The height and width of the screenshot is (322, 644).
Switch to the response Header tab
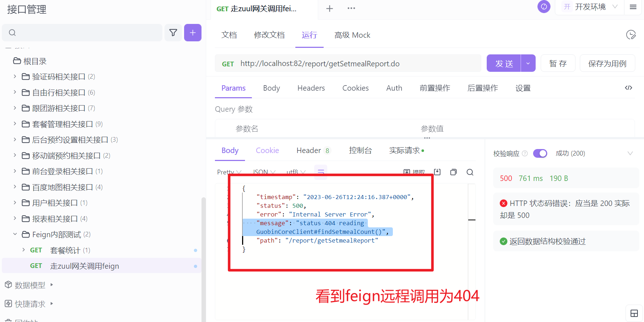(313, 150)
